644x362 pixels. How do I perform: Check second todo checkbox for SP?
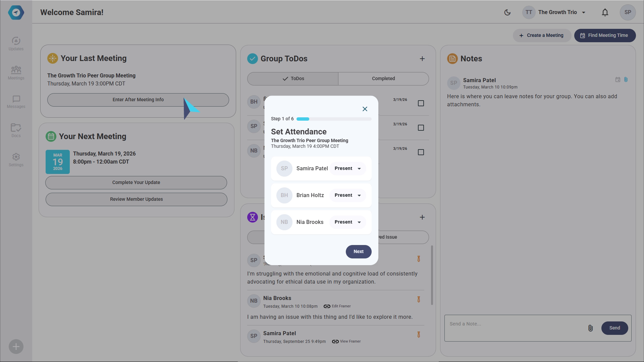click(421, 128)
